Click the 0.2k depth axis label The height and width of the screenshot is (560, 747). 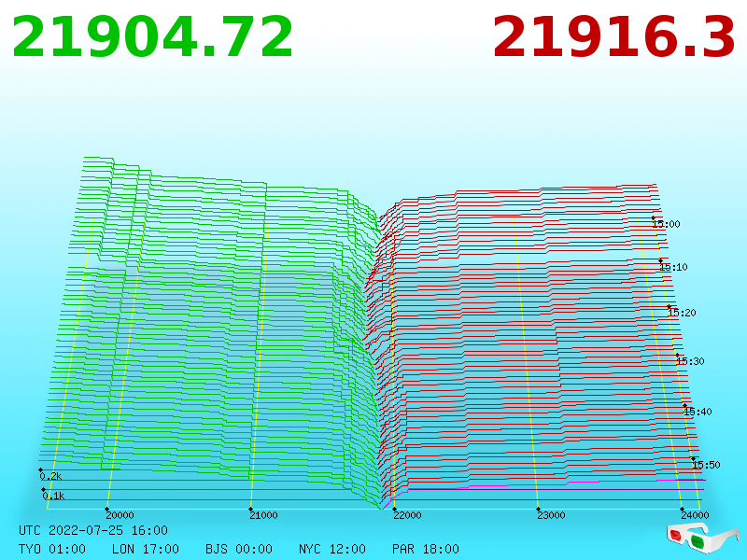50,476
